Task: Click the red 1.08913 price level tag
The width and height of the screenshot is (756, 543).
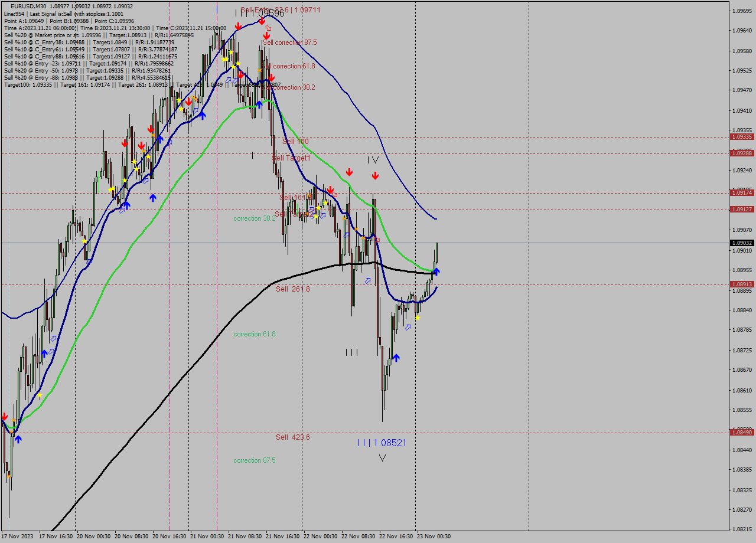Action: tap(742, 284)
